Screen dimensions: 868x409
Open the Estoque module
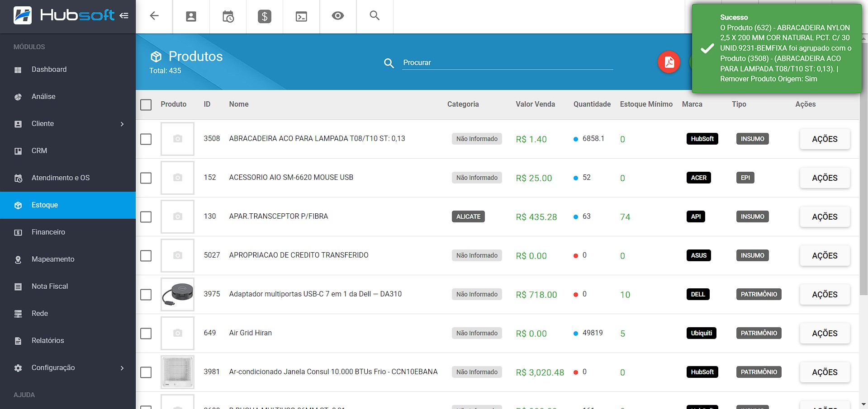pos(68,205)
